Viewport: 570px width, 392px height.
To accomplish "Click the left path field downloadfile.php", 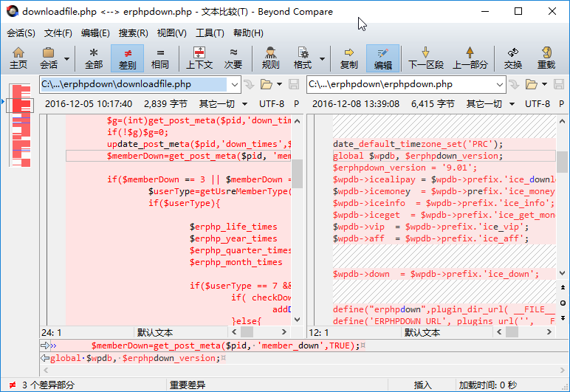I will point(134,84).
